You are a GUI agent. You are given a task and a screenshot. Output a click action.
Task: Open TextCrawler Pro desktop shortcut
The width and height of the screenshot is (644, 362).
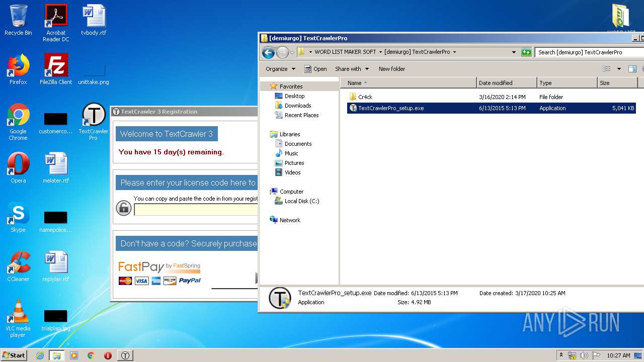point(94,122)
